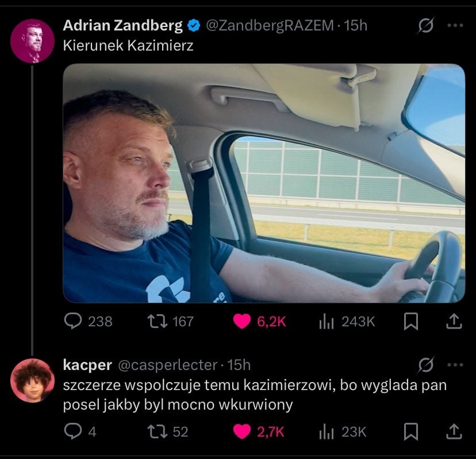Click the Grok icon on Zandberg's tweet
This screenshot has width=476, height=459.
[x=425, y=25]
